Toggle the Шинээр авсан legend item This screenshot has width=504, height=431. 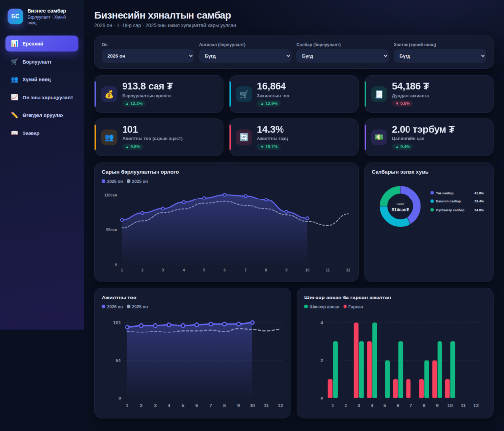point(321,307)
